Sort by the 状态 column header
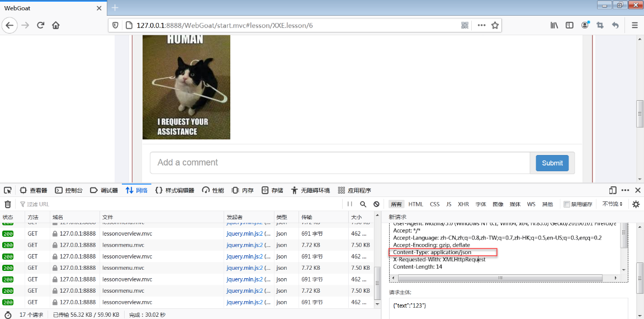Screen dimensions: 644x319 coord(12,217)
